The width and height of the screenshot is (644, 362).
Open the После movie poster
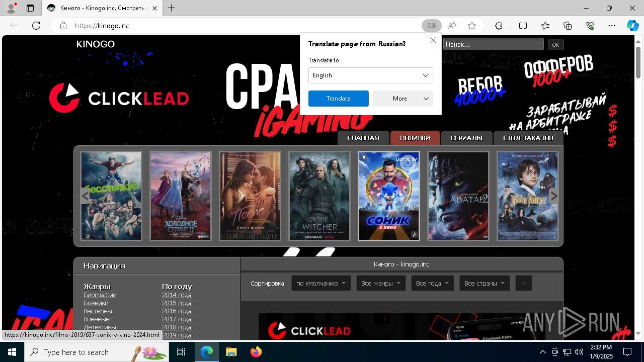coord(250,196)
